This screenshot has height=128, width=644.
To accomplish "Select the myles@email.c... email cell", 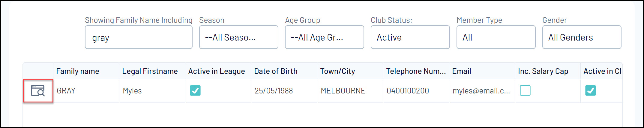I will [x=481, y=91].
